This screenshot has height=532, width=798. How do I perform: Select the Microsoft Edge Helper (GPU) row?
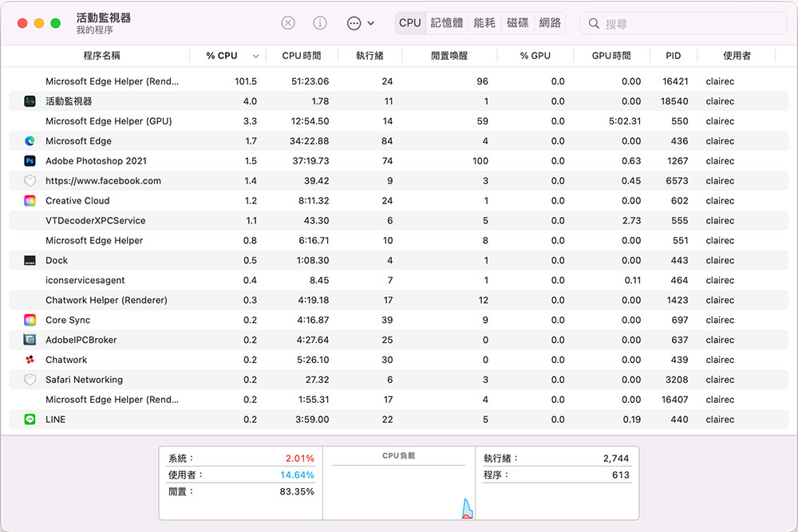coord(399,121)
